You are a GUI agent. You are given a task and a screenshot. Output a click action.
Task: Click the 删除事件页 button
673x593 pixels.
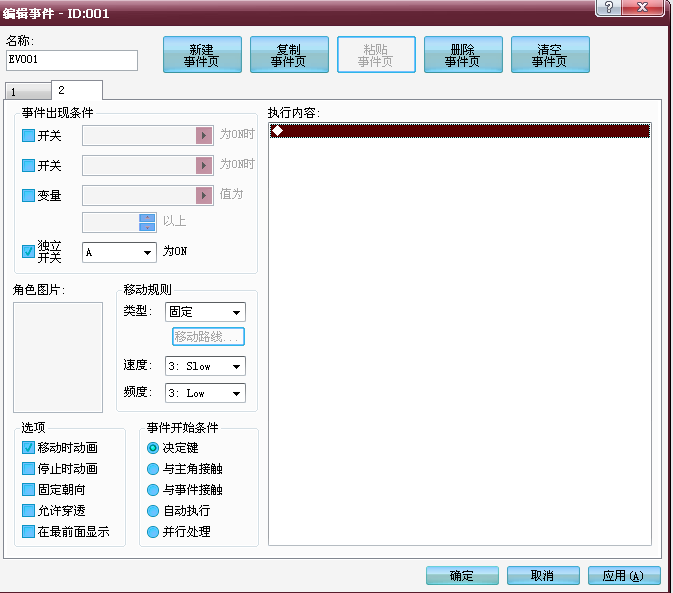point(463,54)
